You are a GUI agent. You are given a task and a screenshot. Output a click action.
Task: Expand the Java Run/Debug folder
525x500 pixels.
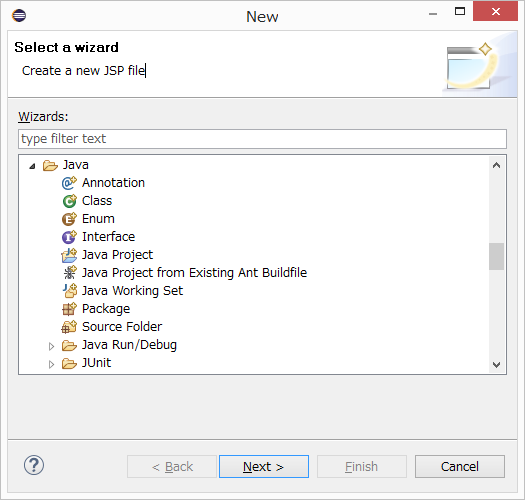tap(51, 346)
